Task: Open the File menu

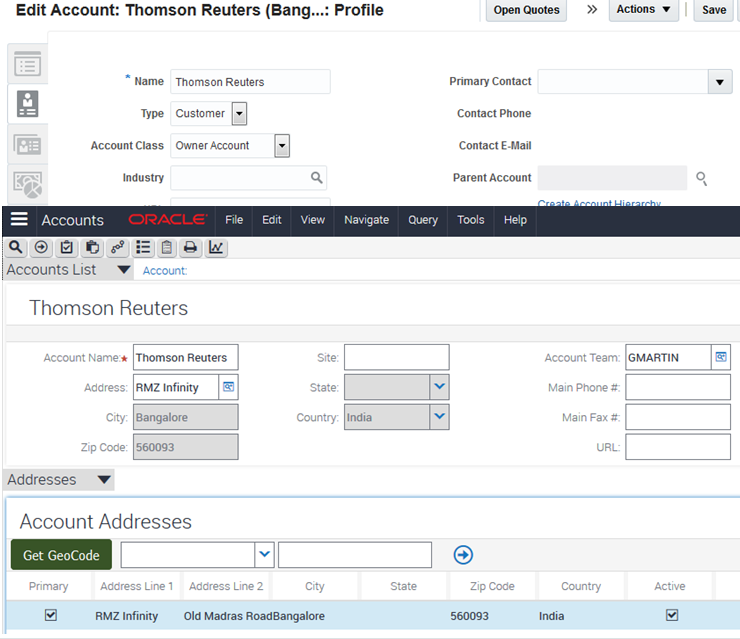Action: coord(234,220)
